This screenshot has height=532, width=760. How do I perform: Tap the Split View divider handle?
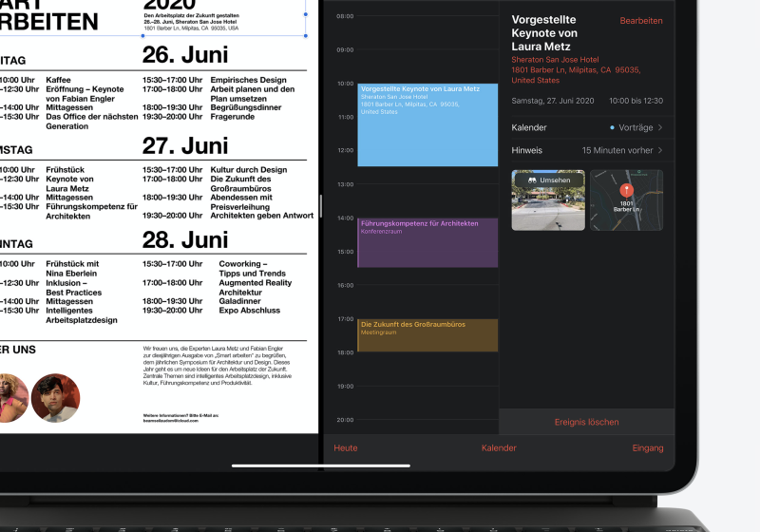(321, 207)
